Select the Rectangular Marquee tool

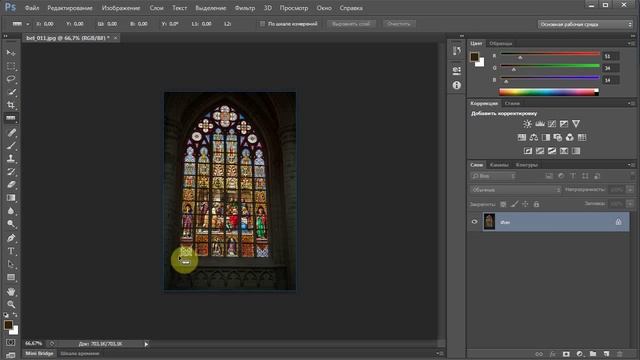11,66
